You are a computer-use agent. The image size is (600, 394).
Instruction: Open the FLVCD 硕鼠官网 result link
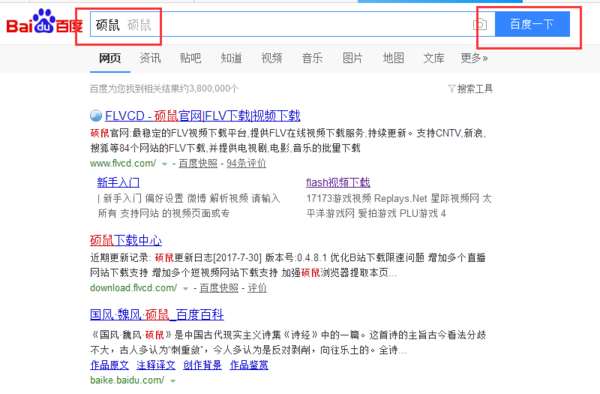[202, 116]
